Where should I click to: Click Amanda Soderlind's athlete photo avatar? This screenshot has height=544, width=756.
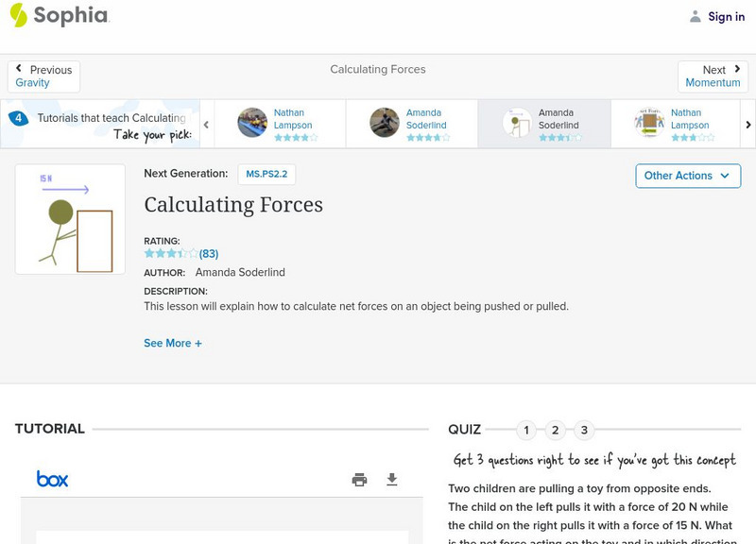[385, 123]
